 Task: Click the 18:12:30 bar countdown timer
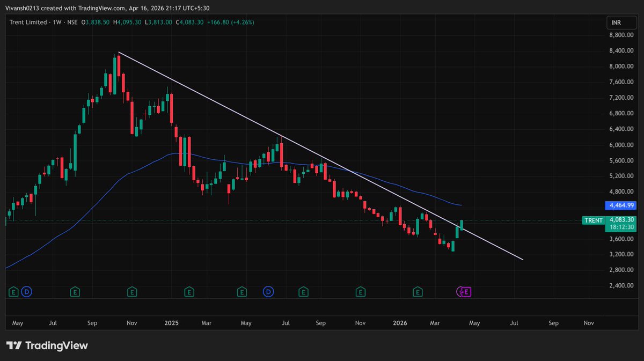coord(621,227)
